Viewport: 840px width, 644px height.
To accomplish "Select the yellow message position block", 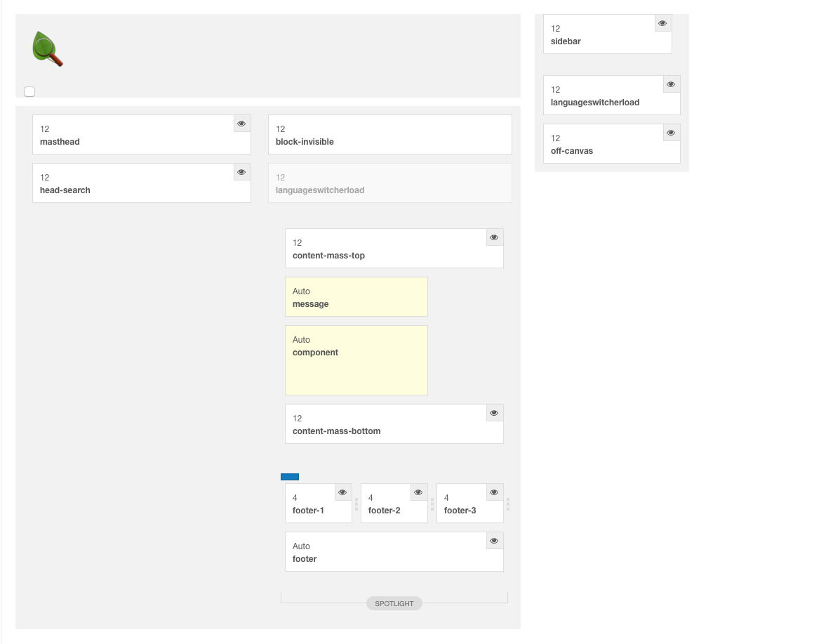I will pyautogui.click(x=356, y=297).
